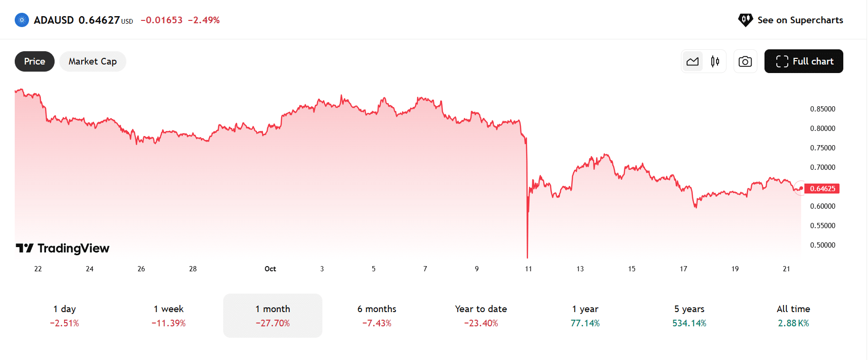Screen dimensions: 868x360
Task: Select the Year to date range
Action: [481, 315]
